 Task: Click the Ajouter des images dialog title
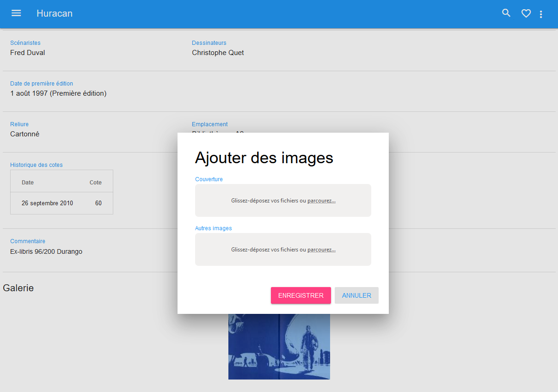point(264,158)
